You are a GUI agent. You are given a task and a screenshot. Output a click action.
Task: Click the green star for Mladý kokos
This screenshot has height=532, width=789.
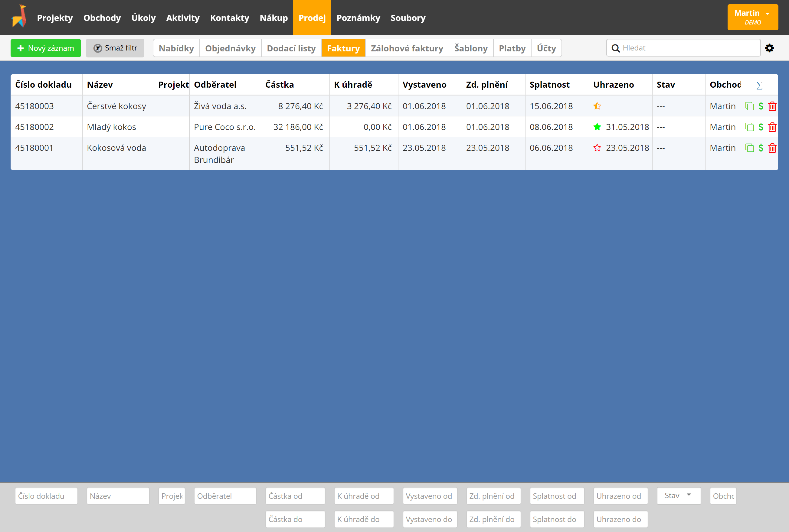597,127
